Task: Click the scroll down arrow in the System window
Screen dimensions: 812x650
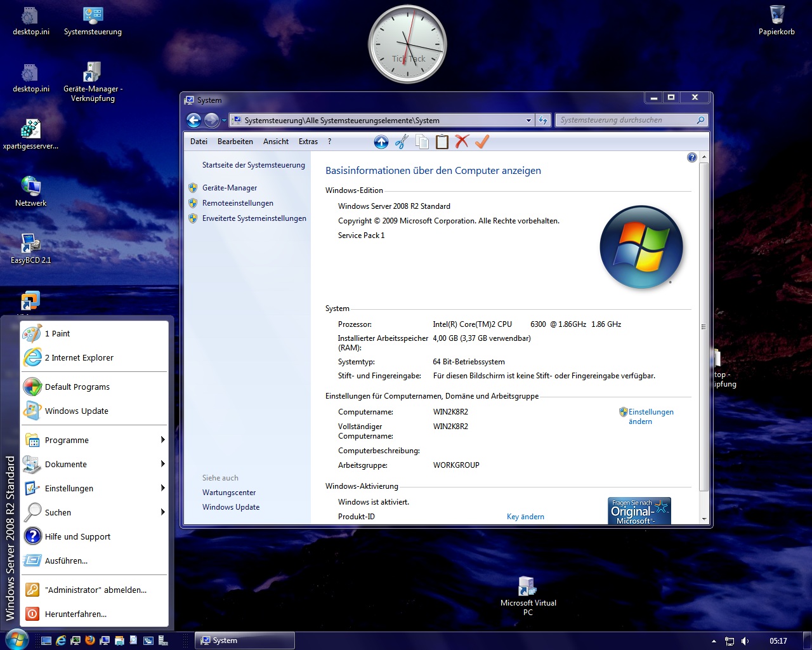Action: 704,519
